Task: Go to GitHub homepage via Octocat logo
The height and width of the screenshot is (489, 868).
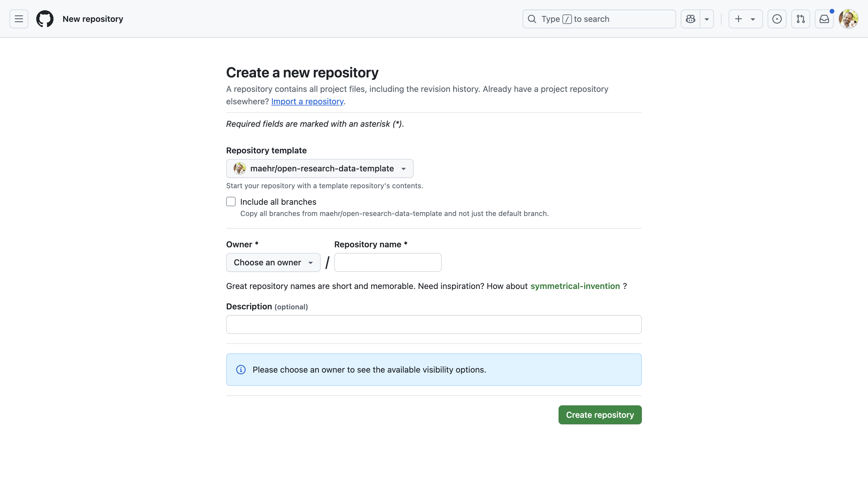Action: pyautogui.click(x=45, y=19)
